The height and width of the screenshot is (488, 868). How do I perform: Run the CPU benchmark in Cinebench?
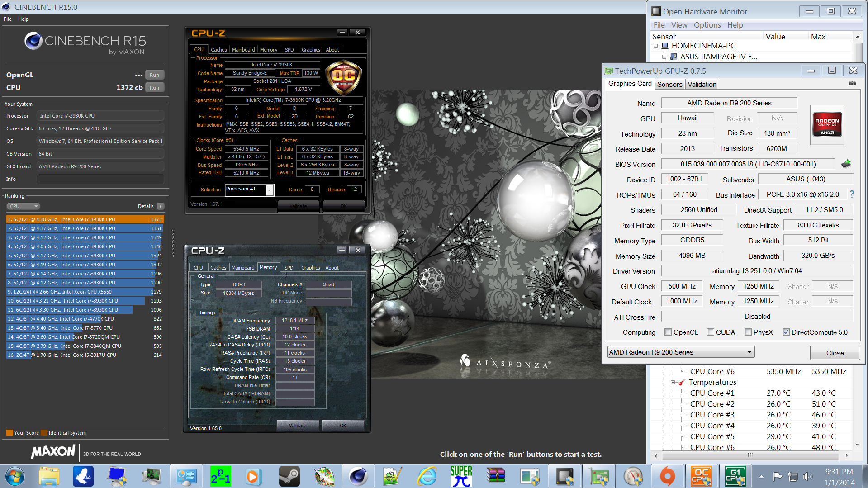(154, 88)
